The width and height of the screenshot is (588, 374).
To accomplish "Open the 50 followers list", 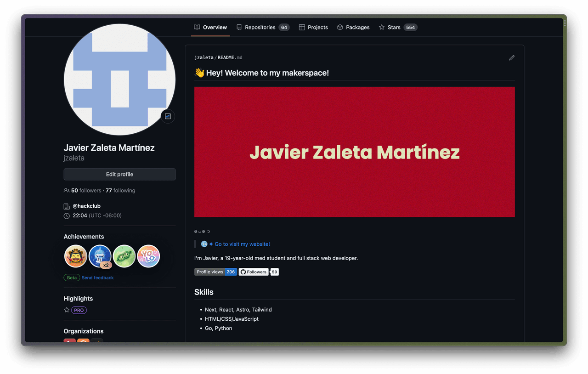I will pyautogui.click(x=86, y=190).
